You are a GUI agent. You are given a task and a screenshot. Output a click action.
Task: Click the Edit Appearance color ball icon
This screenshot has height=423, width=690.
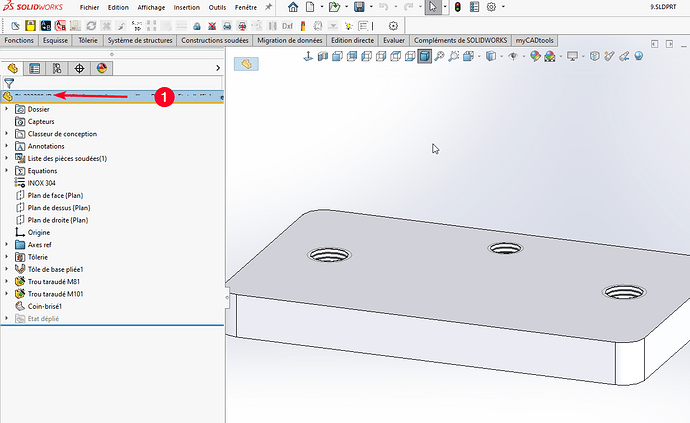pyautogui.click(x=535, y=56)
